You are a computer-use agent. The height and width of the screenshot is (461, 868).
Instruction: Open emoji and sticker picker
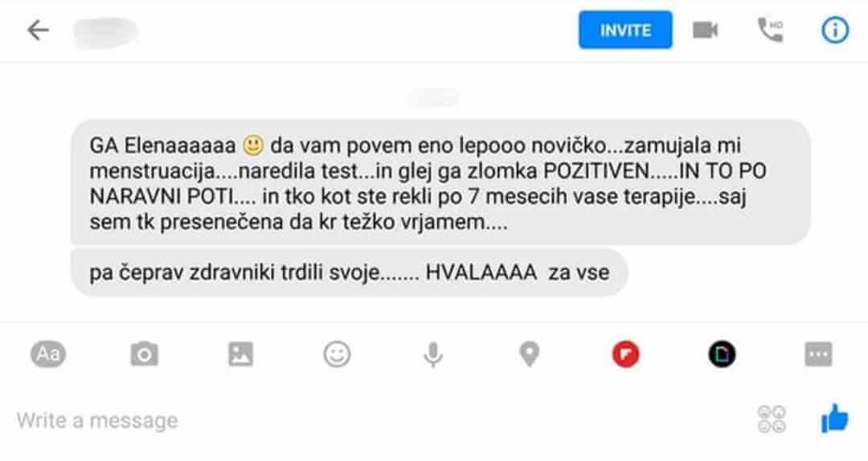click(x=337, y=353)
